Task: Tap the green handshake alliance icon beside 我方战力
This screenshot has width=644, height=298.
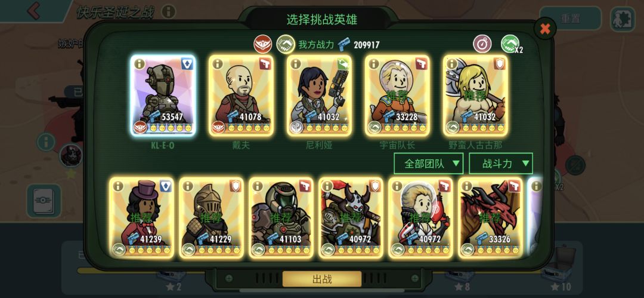Action: pos(286,44)
